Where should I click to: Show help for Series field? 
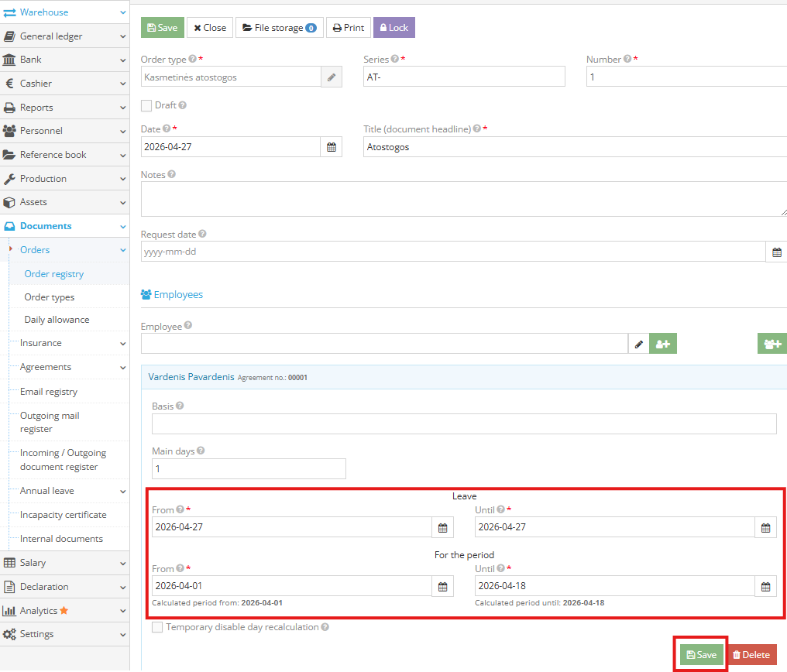(395, 59)
